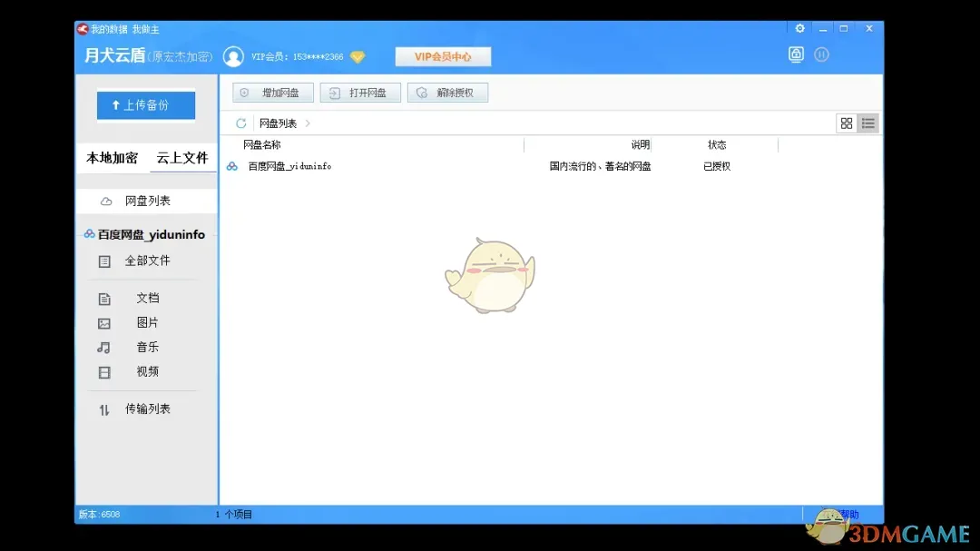Screen dimensions: 980x551
Task: Switch to grid view layout
Action: [x=846, y=123]
